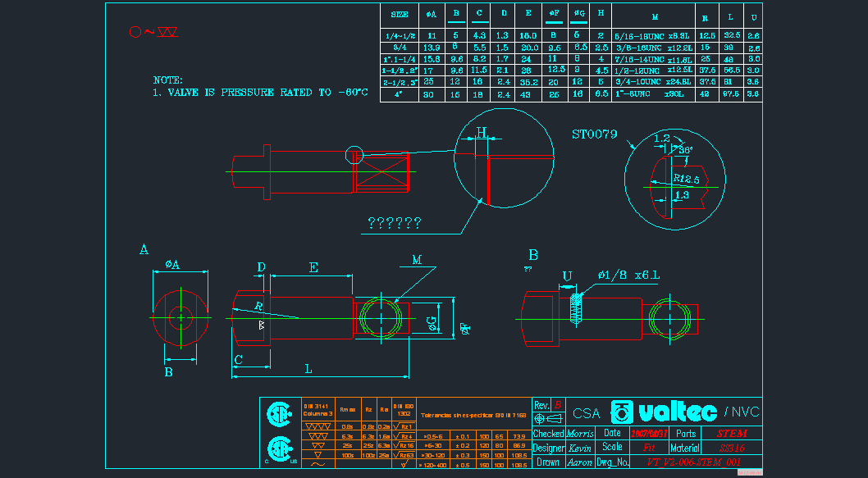This screenshot has width=868, height=478.
Task: Click the 4" size row label
Action: click(x=400, y=94)
